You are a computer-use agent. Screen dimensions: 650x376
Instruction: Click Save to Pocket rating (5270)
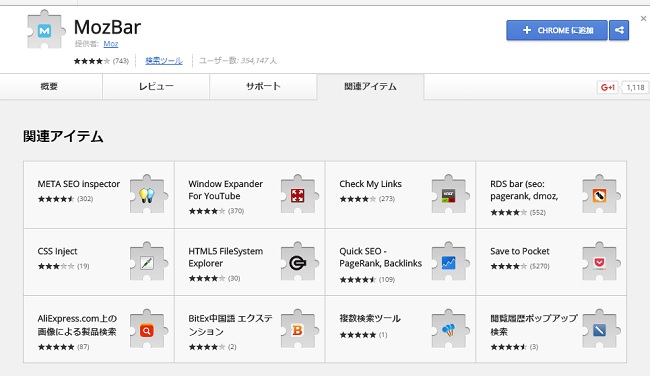pyautogui.click(x=520, y=266)
